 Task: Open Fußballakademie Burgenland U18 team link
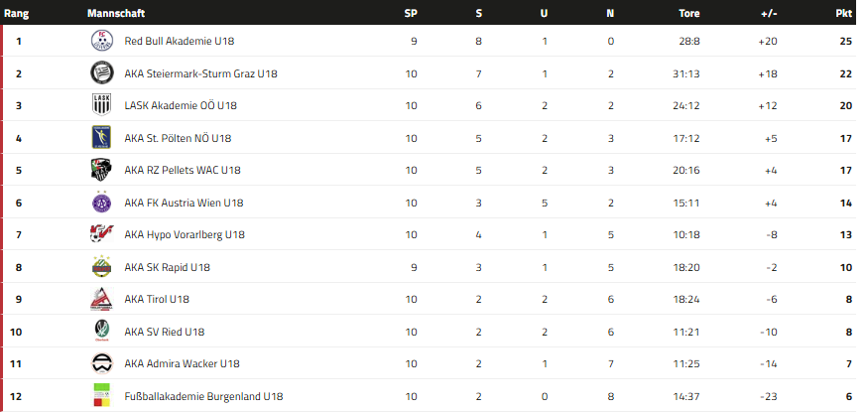pos(203,396)
